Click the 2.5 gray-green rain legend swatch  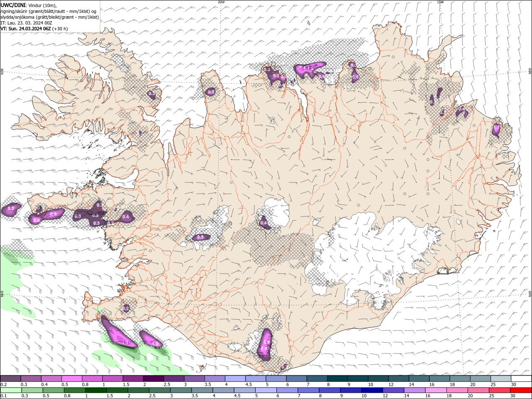click(160, 390)
